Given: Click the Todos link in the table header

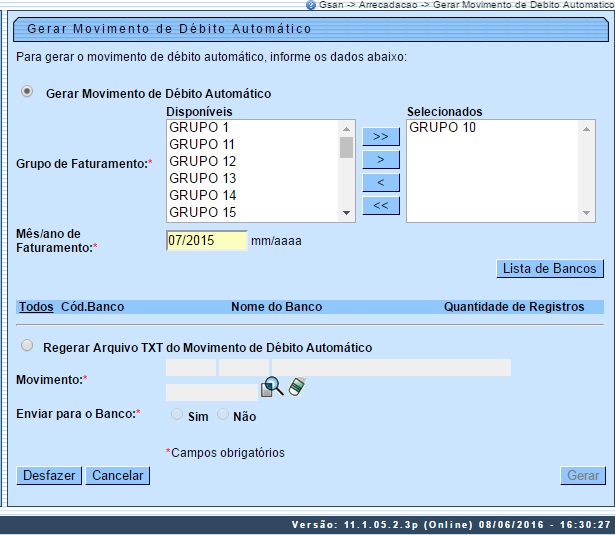Looking at the screenshot, I should 36,307.
